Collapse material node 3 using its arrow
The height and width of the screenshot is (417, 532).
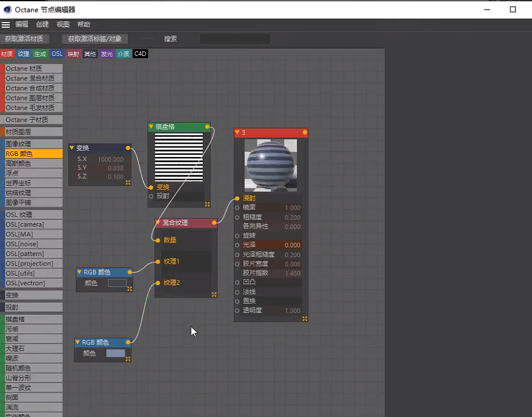click(x=237, y=132)
